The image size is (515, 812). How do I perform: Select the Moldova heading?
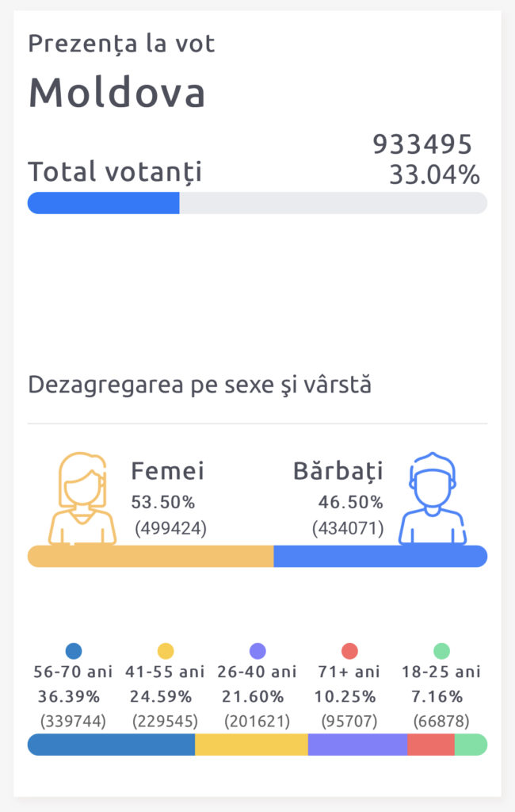(117, 93)
